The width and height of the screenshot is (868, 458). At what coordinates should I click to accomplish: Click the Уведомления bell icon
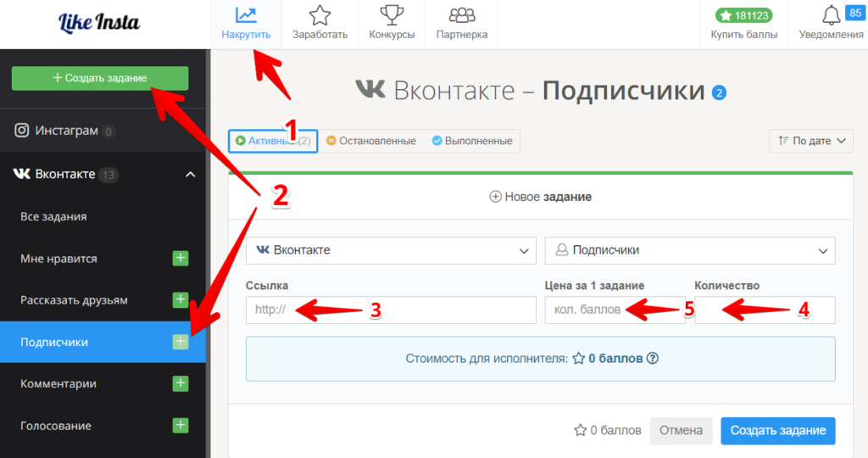click(831, 15)
